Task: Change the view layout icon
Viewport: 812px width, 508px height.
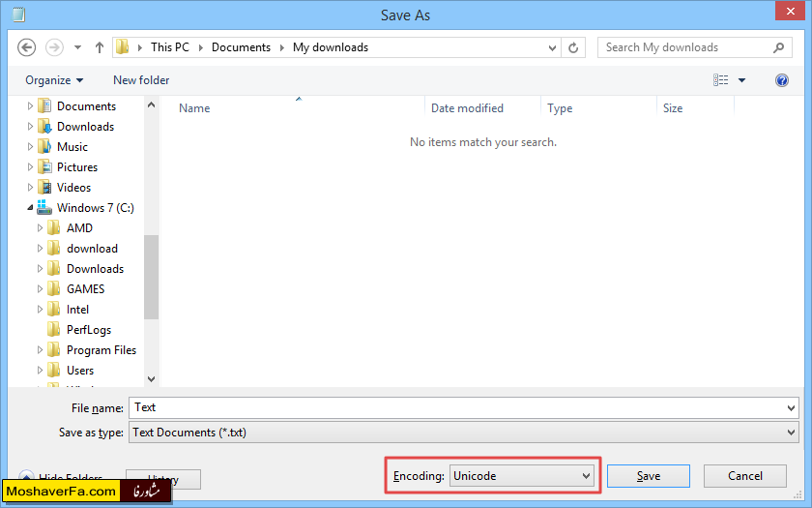Action: (720, 79)
